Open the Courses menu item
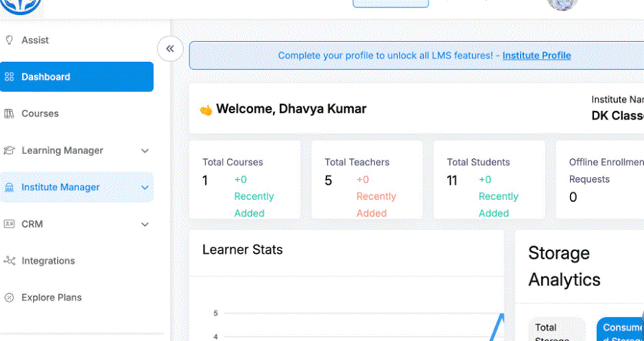This screenshot has height=341, width=644. pos(40,113)
